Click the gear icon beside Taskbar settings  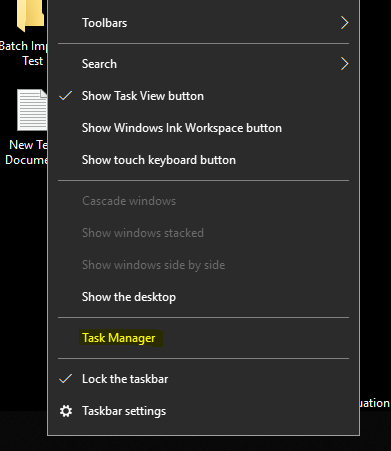[x=66, y=411]
